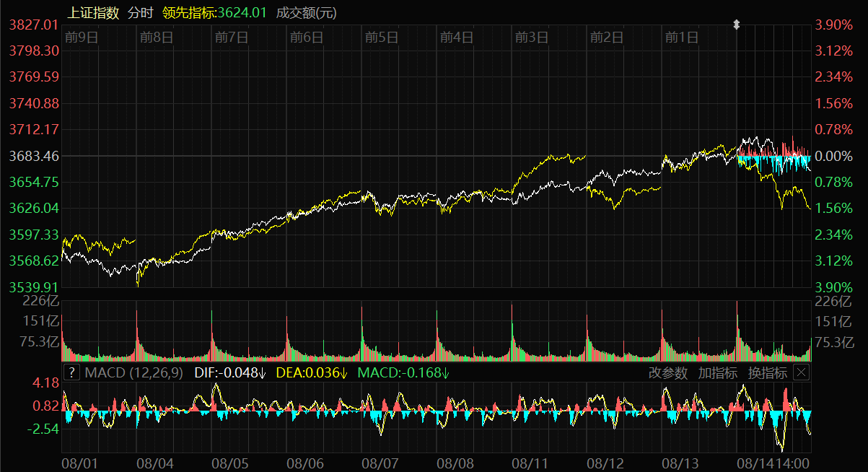Screen dimensions: 868x472
Task: Click the 0.00% center percentage label
Action: click(833, 156)
